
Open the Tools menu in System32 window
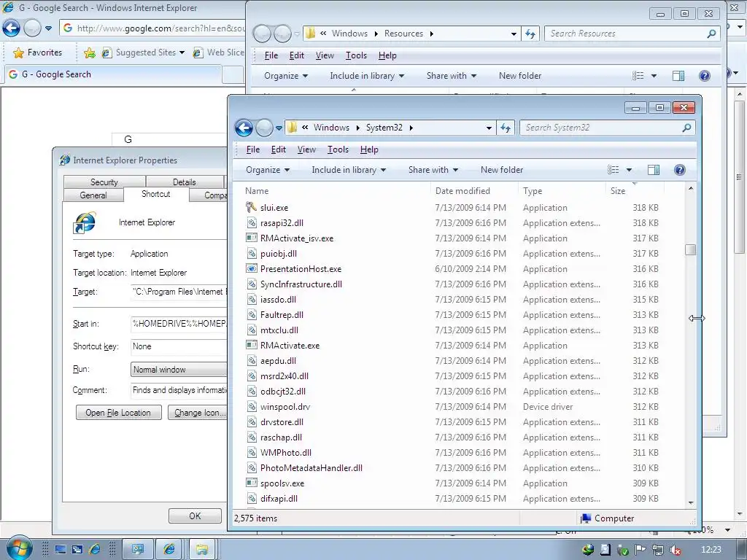[338, 149]
